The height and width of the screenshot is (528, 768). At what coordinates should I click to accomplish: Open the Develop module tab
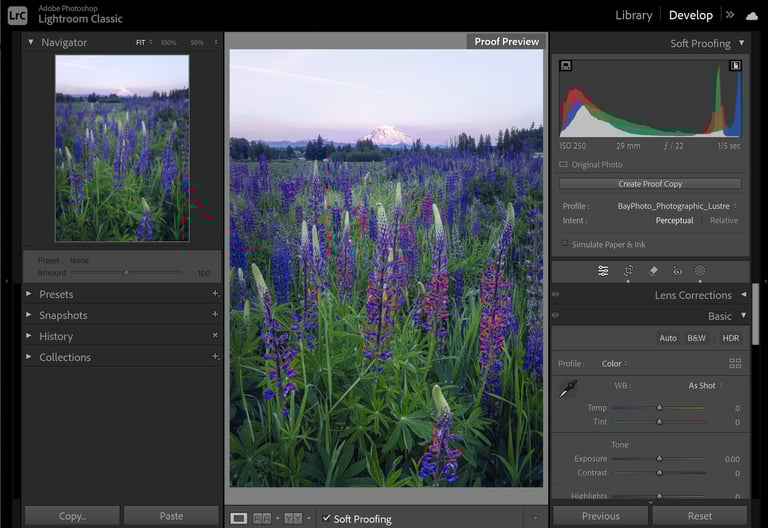(690, 15)
